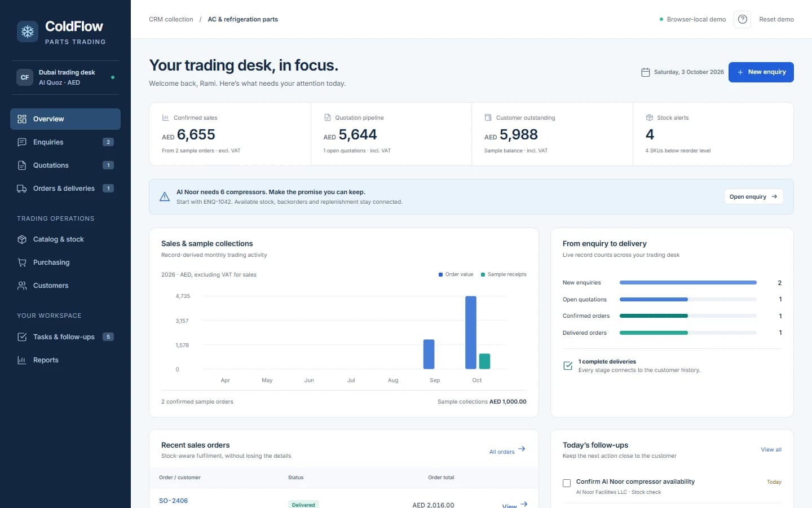Click the CF avatar for Dubai trading desk
The height and width of the screenshot is (508, 812).
point(25,77)
